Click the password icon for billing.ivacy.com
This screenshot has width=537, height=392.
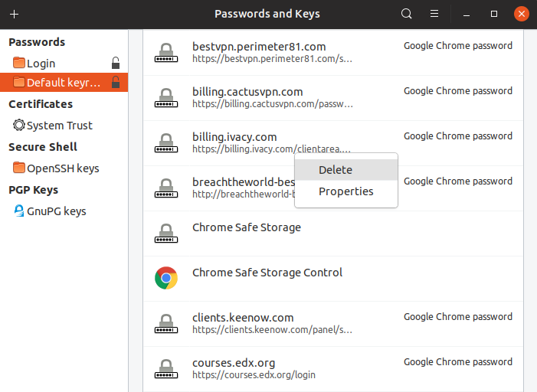pyautogui.click(x=166, y=143)
